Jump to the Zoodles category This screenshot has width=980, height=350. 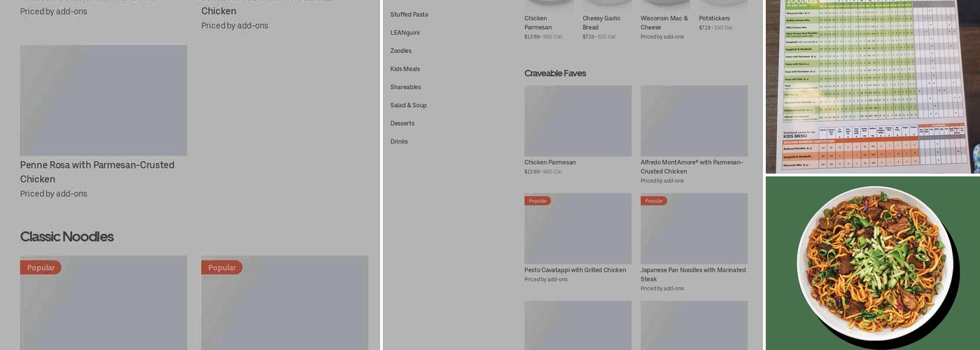[401, 51]
